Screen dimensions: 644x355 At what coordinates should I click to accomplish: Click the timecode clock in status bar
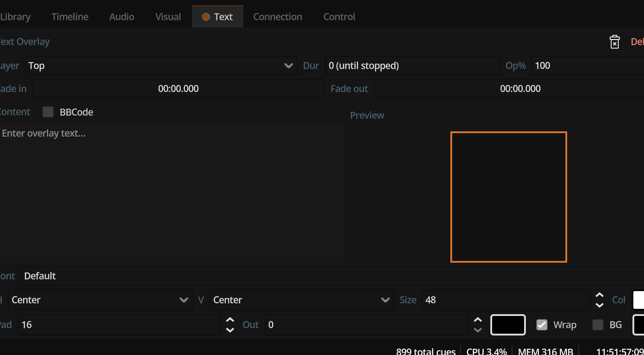pyautogui.click(x=620, y=351)
